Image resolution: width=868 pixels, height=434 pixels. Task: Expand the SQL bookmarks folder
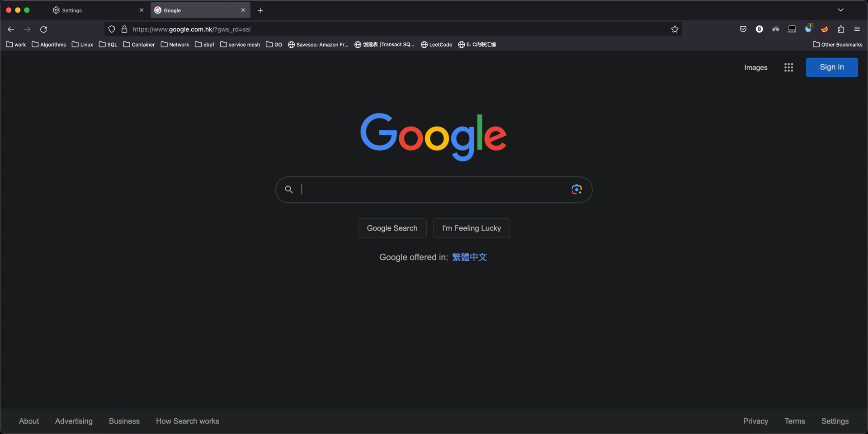click(108, 44)
